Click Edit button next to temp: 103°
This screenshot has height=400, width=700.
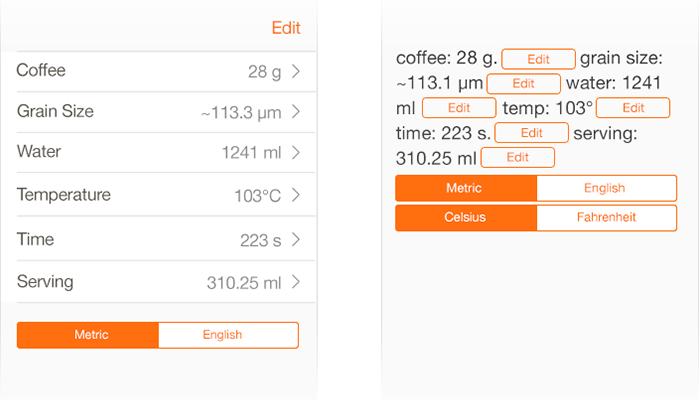(x=632, y=108)
